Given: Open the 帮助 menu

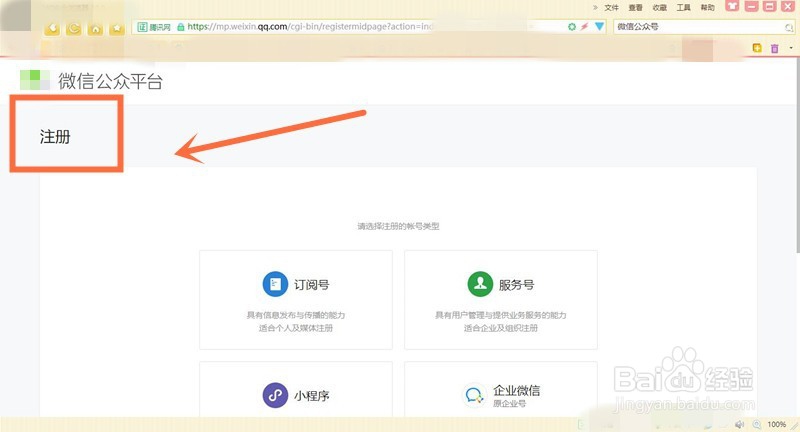Looking at the screenshot, I should pyautogui.click(x=707, y=8).
